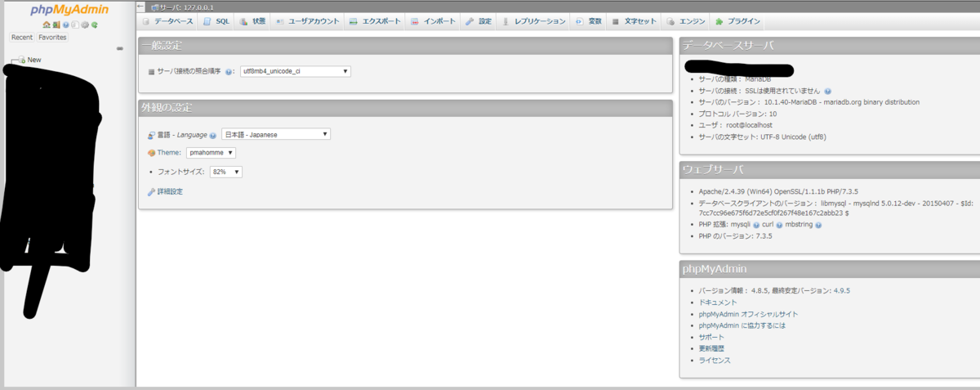This screenshot has height=390, width=980.
Task: Click the server icon beside 127.0.0.1
Action: (x=154, y=7)
